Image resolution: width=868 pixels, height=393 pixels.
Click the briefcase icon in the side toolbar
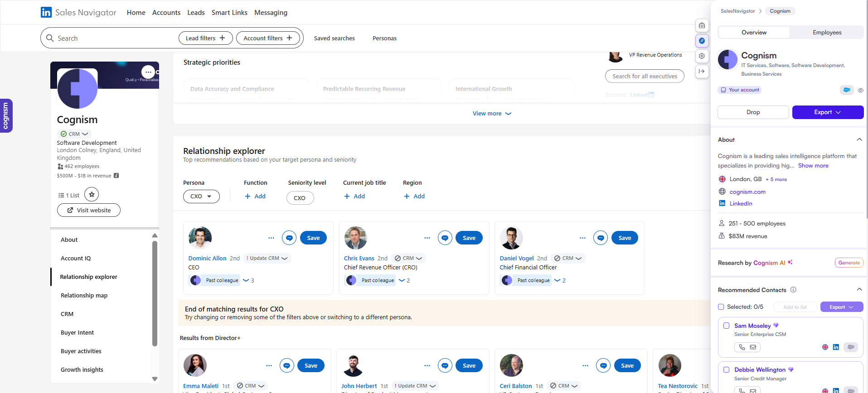702,25
